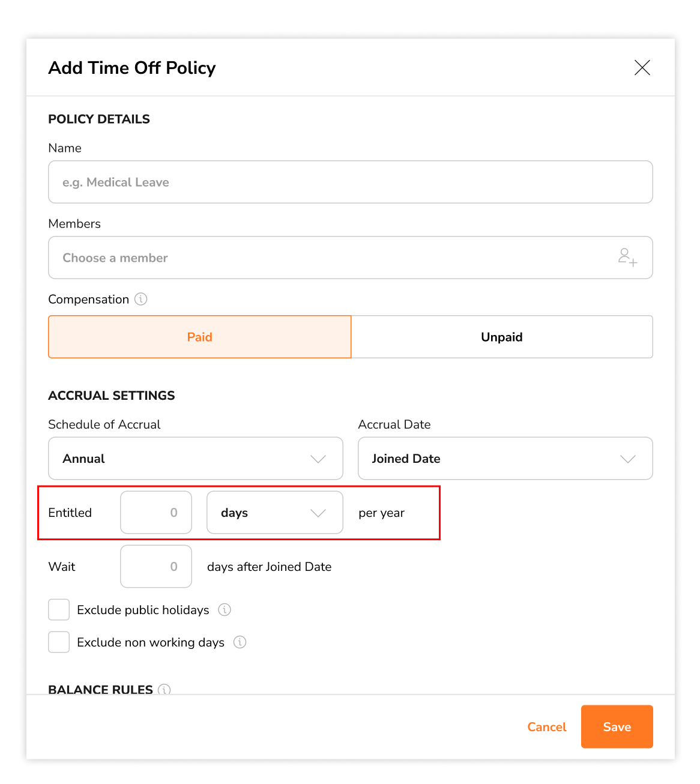Click the add member icon in Members field
The image size is (700, 784).
pos(627,258)
